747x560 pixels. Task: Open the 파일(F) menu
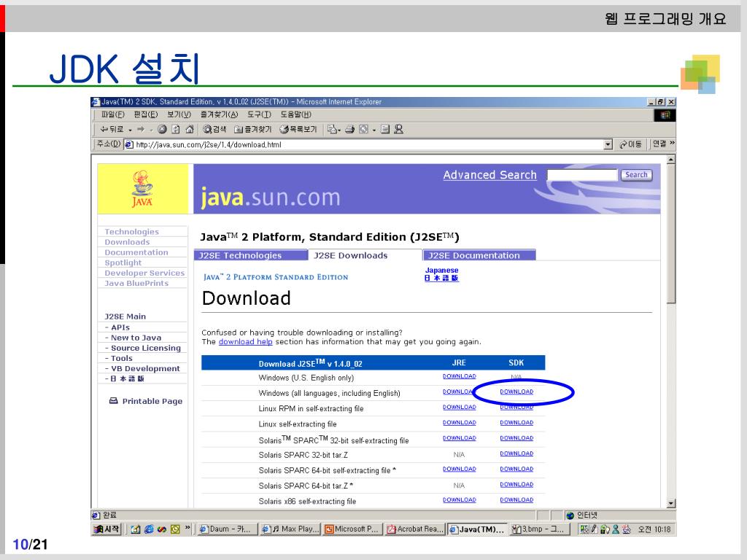click(112, 114)
